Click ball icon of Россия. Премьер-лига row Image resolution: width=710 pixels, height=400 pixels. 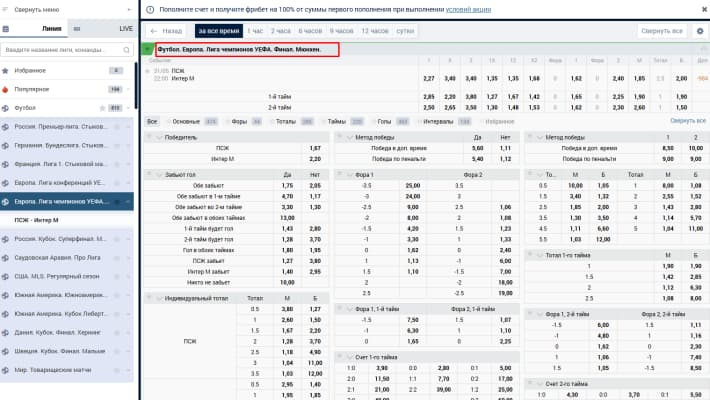tap(5, 127)
